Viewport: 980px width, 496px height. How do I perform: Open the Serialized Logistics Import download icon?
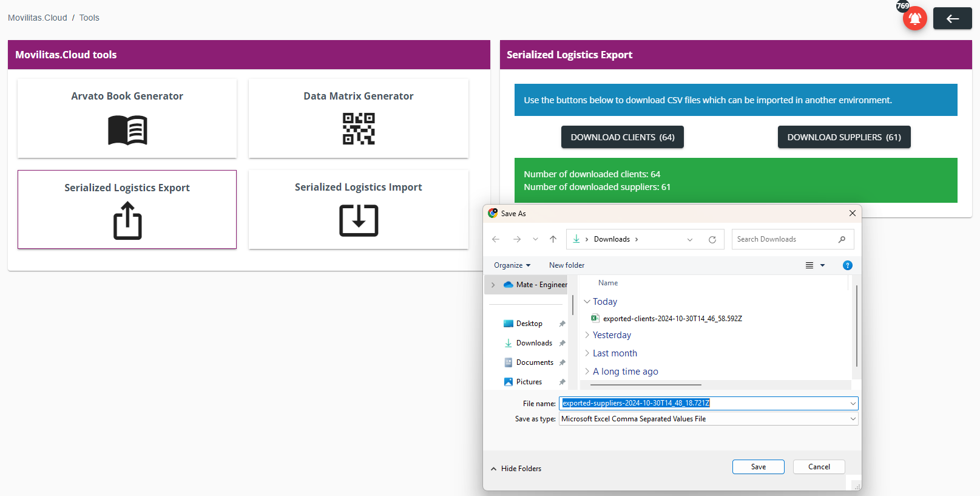[x=359, y=220]
